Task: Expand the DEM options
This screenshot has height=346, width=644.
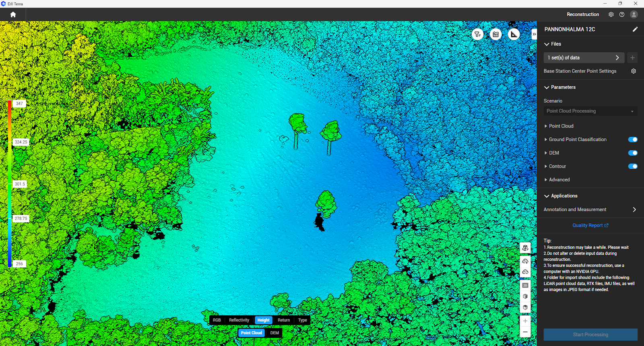Action: point(551,153)
